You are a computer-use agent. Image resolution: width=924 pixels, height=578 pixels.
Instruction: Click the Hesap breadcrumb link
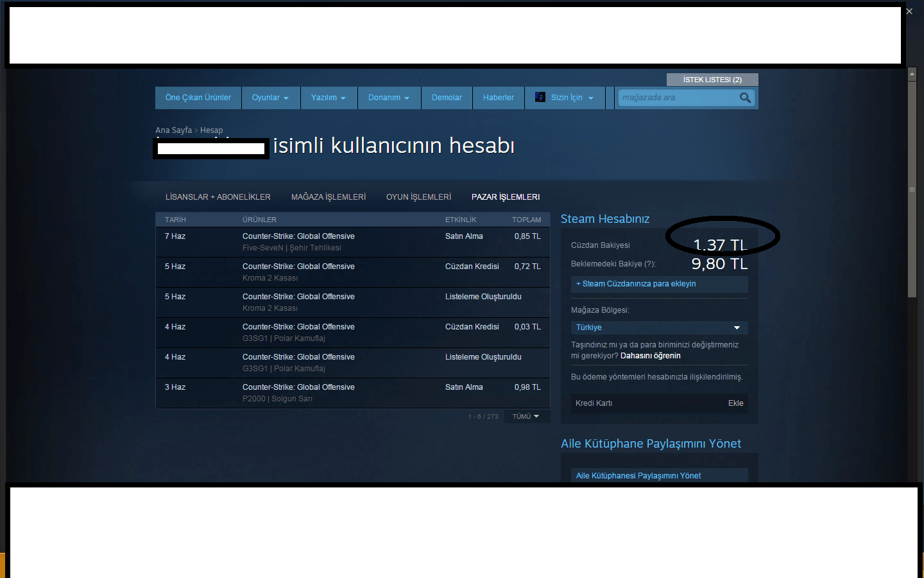point(212,130)
